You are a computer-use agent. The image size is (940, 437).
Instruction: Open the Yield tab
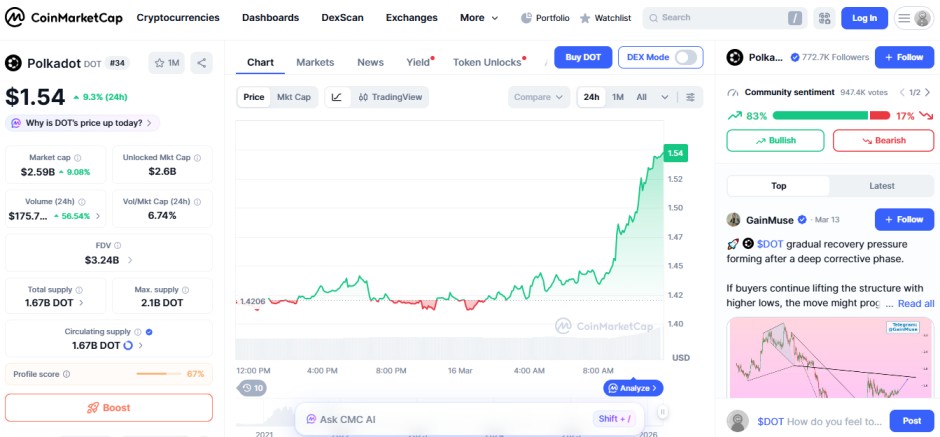click(419, 62)
